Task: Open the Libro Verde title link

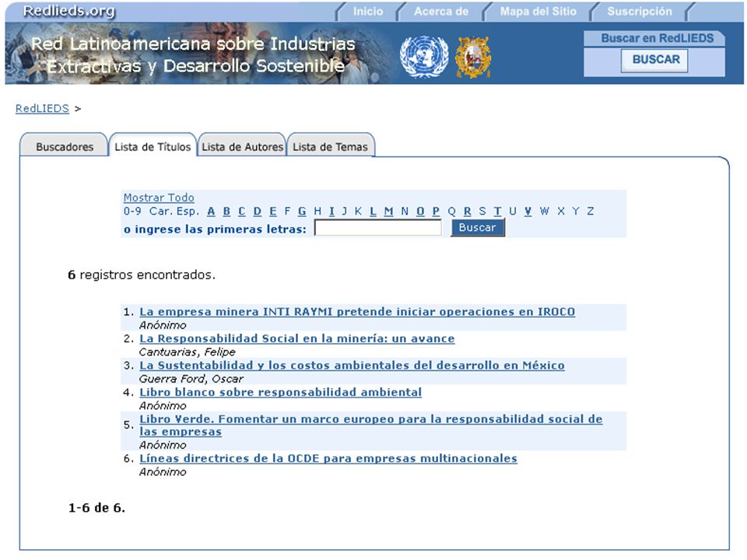Action: click(371, 425)
